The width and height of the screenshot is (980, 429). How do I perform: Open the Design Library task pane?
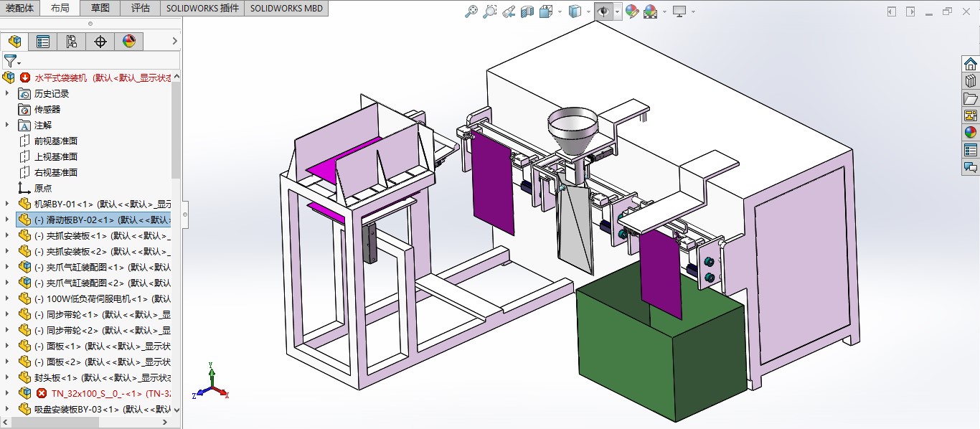tap(971, 81)
